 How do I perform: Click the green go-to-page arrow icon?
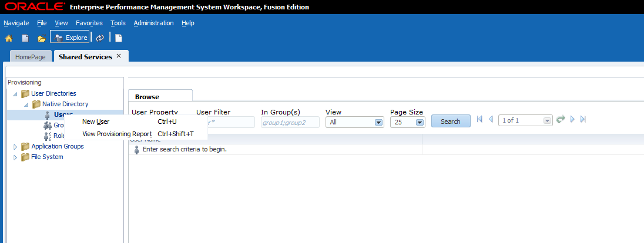(x=561, y=120)
